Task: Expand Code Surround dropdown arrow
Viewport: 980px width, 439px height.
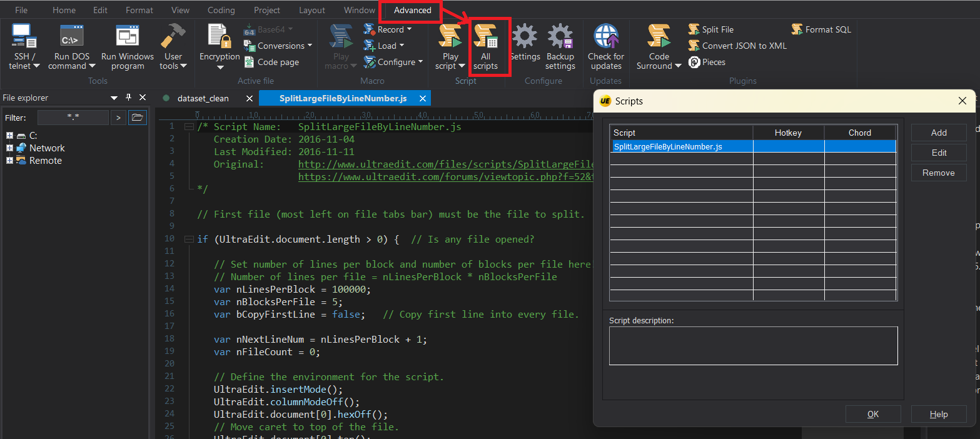Action: click(678, 66)
